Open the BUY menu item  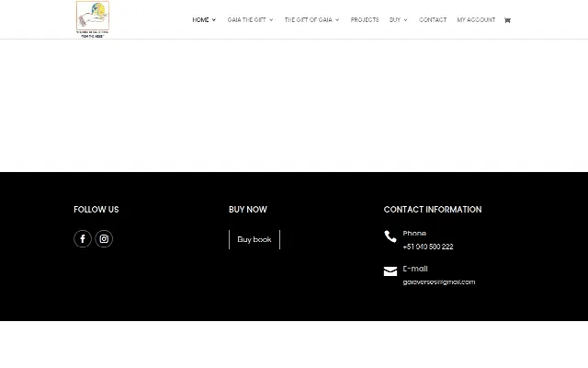(x=395, y=20)
